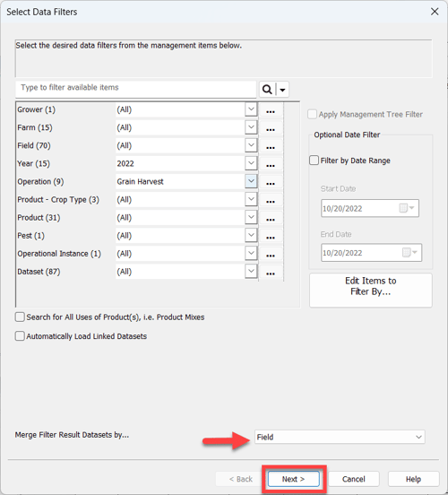Toggle Automatically Load Linked Datasets checkbox

20,336
